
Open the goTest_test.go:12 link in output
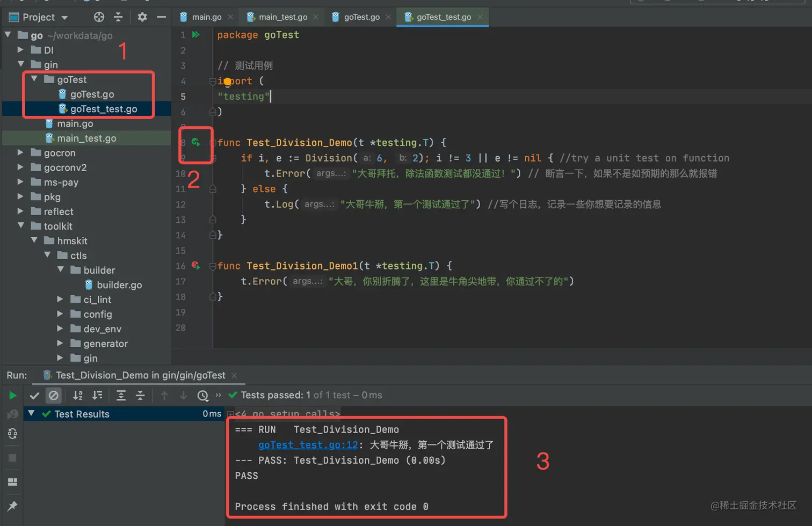pos(308,445)
